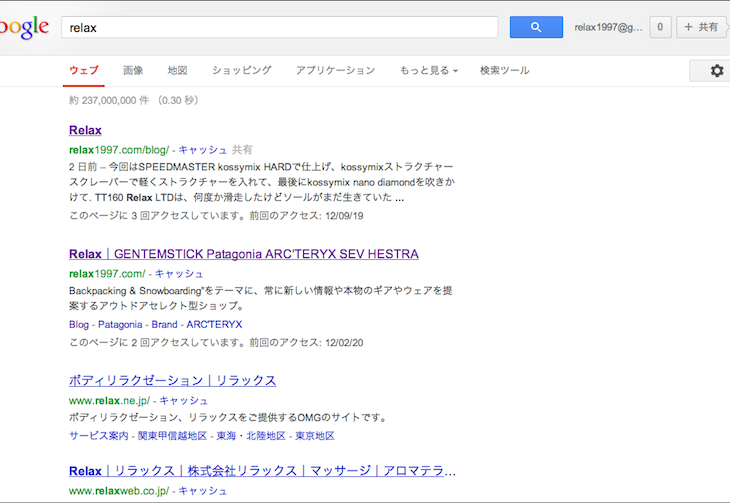The image size is (730, 503).
Task: Click キャッシュ link after www.relax.ne.jp/
Action: (x=183, y=401)
